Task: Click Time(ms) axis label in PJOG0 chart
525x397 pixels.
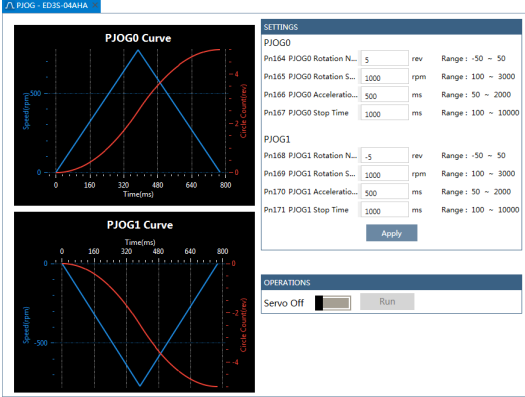Action: (x=138, y=194)
